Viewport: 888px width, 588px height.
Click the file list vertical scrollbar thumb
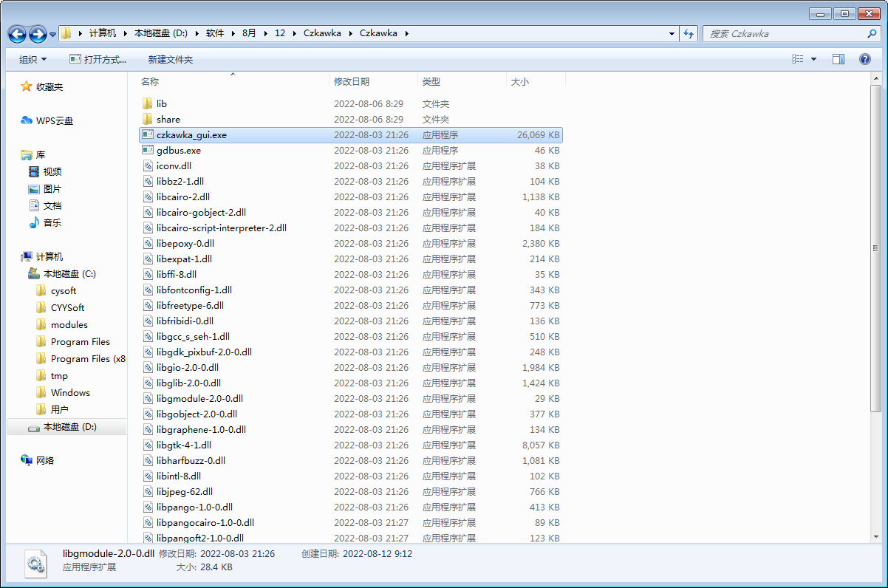click(x=876, y=248)
